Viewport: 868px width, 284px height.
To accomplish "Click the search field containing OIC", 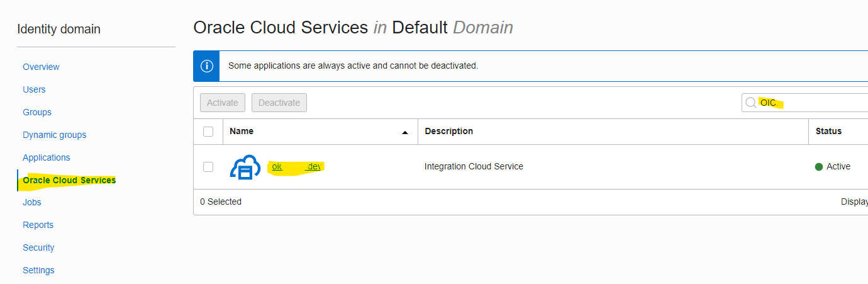I will tap(804, 103).
